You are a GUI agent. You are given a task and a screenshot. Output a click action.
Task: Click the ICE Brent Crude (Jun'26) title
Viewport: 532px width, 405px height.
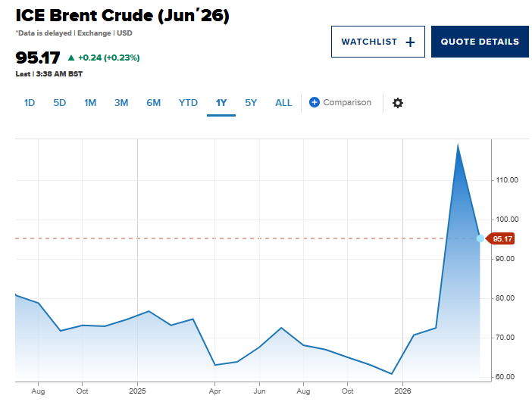point(123,16)
